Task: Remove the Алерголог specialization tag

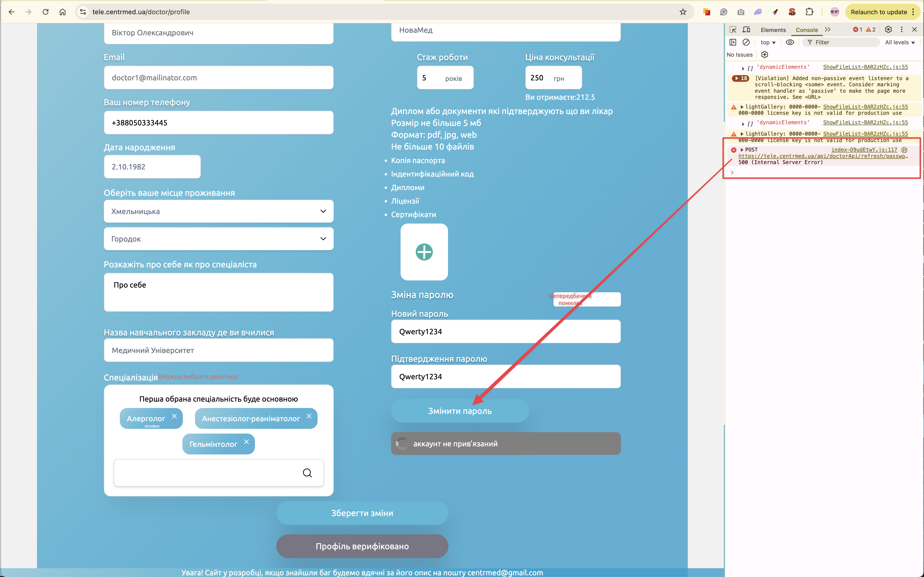Action: coord(175,416)
